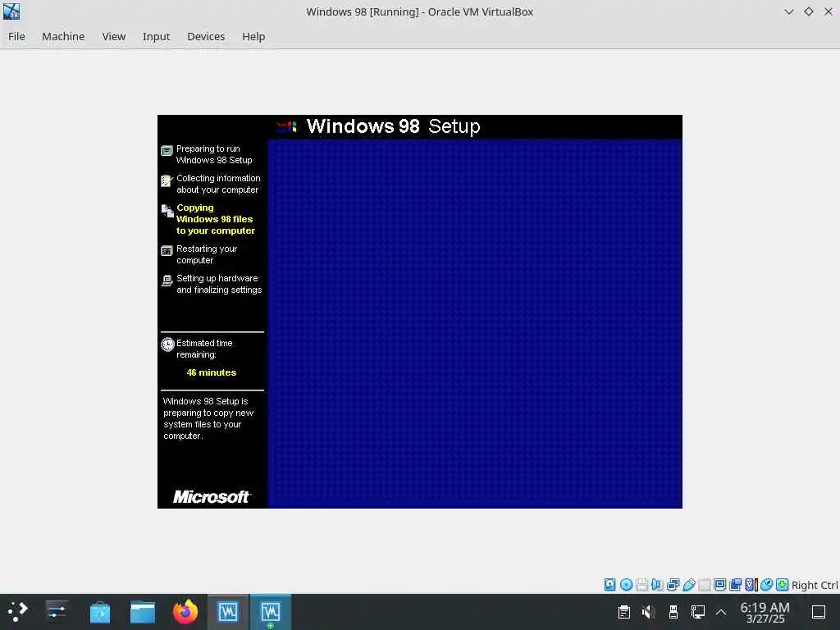Viewport: 840px width, 630px height.
Task: Click the audio status icon in VM status bar
Action: tap(657, 584)
